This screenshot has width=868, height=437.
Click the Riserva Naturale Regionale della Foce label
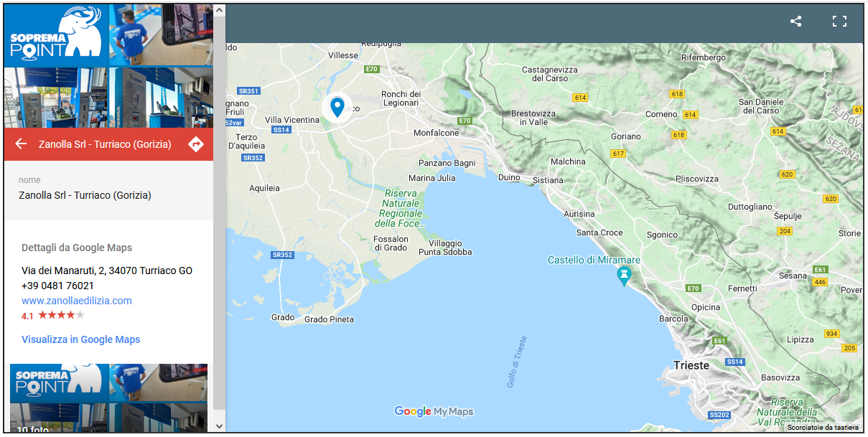point(401,208)
